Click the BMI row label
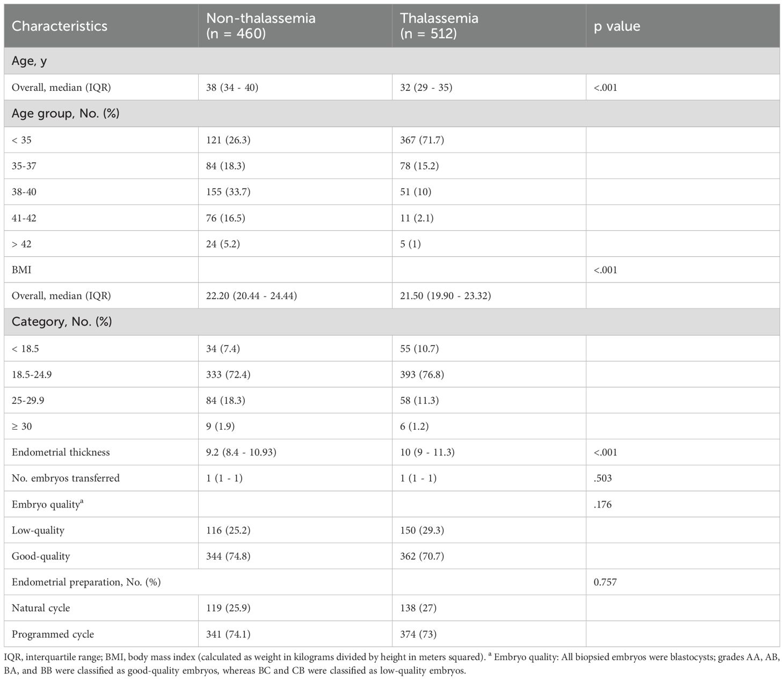The width and height of the screenshot is (784, 680). point(21,270)
